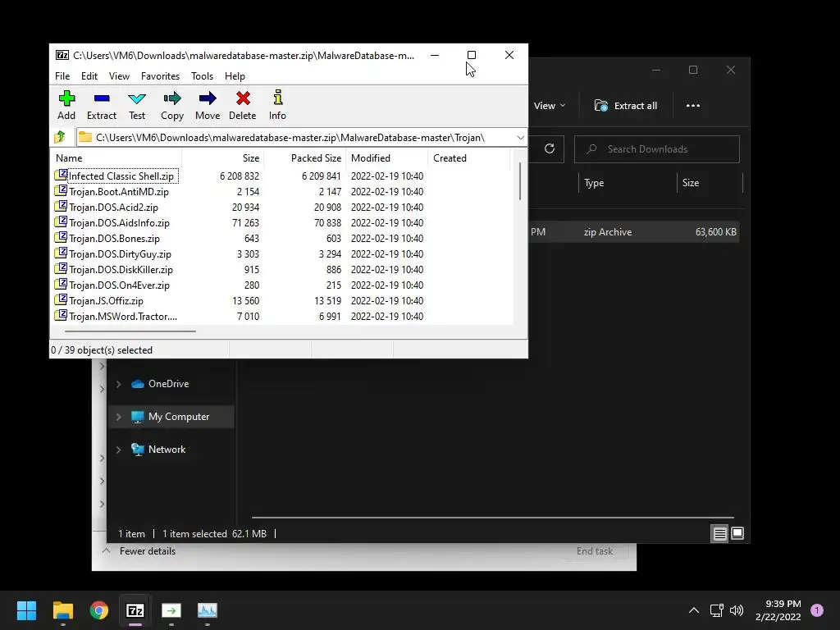840x630 pixels.
Task: Open the Task Manager taskbar icon
Action: pyautogui.click(x=208, y=610)
